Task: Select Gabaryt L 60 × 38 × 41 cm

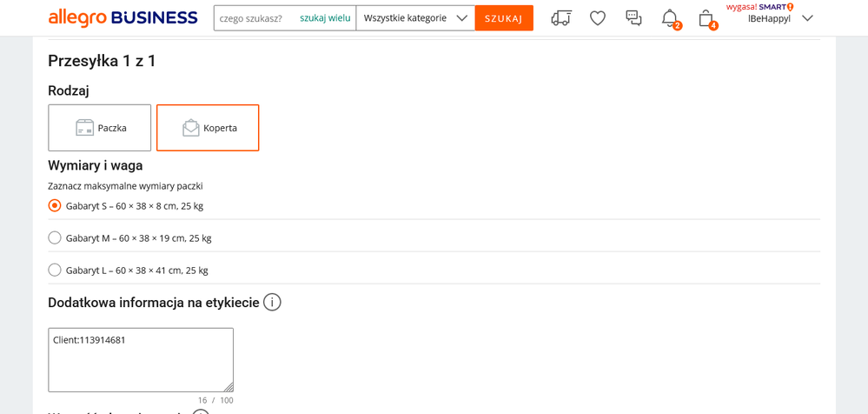Action: click(55, 270)
